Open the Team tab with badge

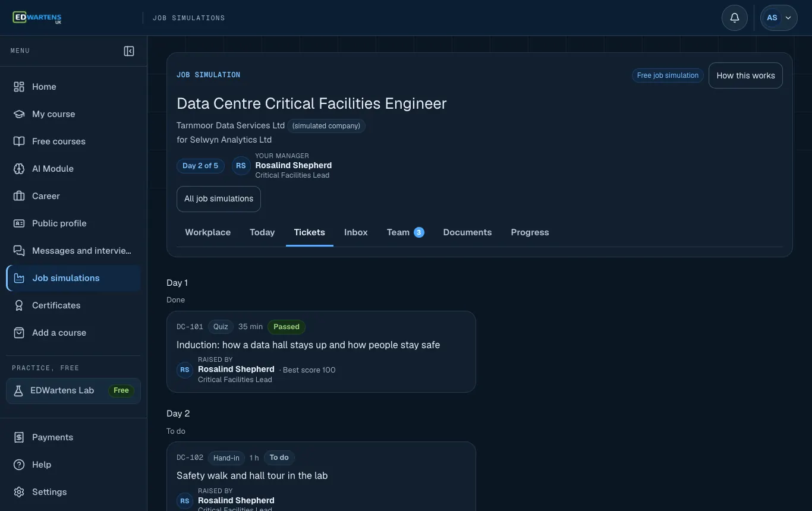[405, 232]
